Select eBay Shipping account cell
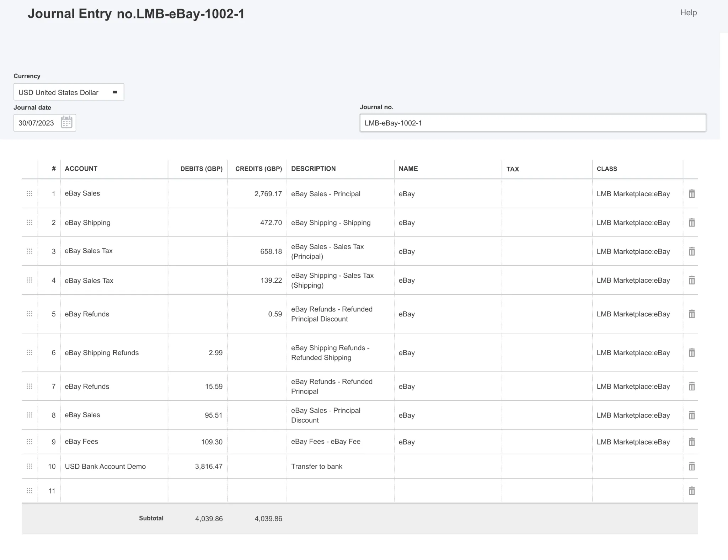 [x=114, y=223]
